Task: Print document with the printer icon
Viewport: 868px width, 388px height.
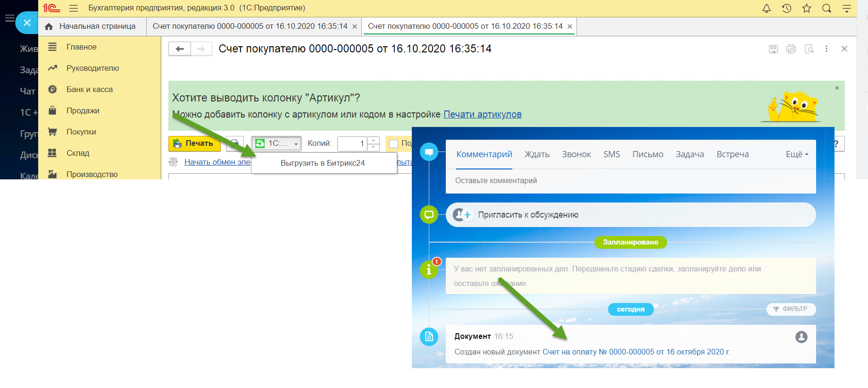Action: click(x=791, y=49)
